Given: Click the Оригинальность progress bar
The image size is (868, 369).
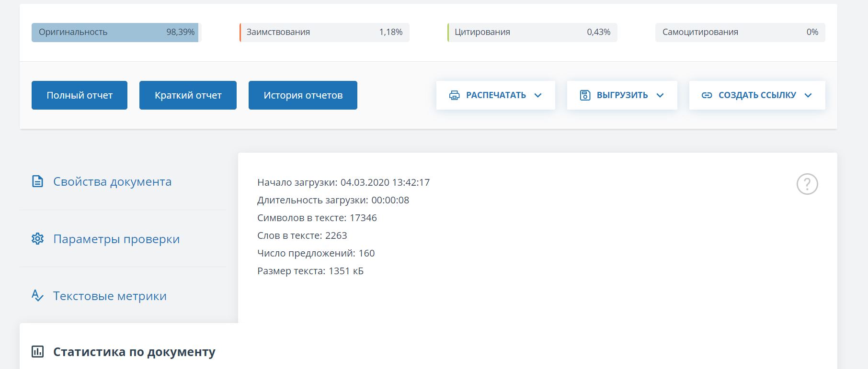Looking at the screenshot, I should tap(116, 32).
